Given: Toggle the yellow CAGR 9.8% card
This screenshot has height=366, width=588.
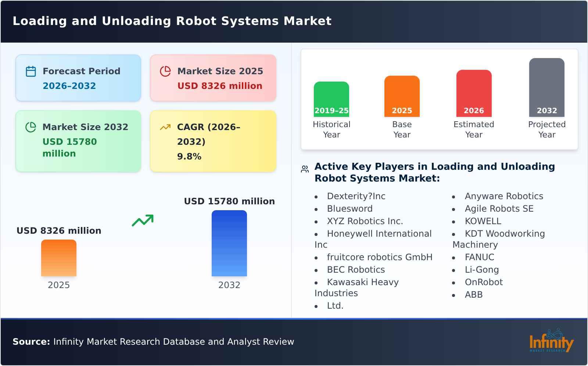Looking at the screenshot, I should point(212,141).
